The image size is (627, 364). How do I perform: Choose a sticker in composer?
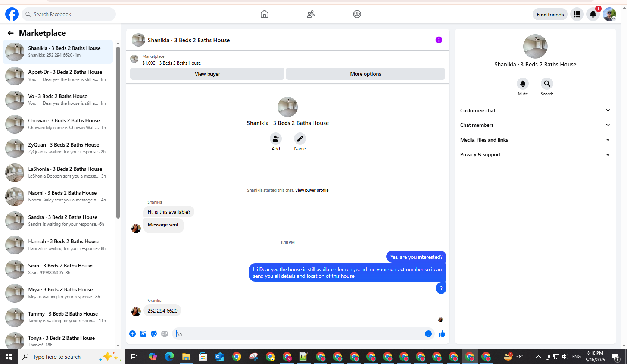[x=154, y=334]
